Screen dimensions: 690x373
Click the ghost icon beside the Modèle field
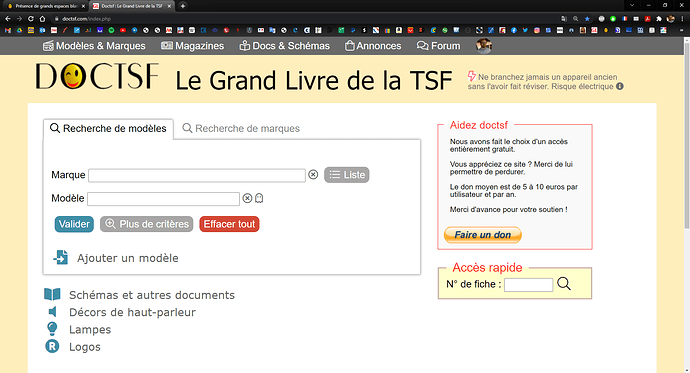[259, 198]
